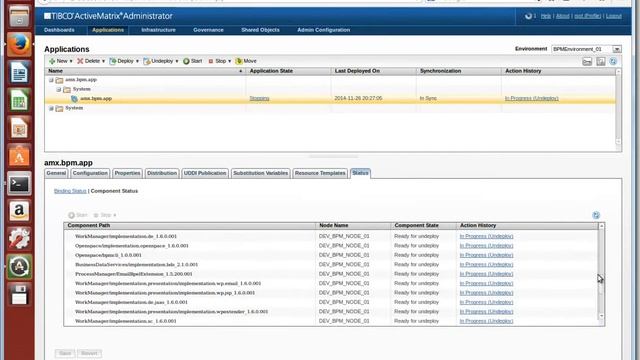
Task: Open Ubuntu Software Center in the dock
Action: (19, 156)
